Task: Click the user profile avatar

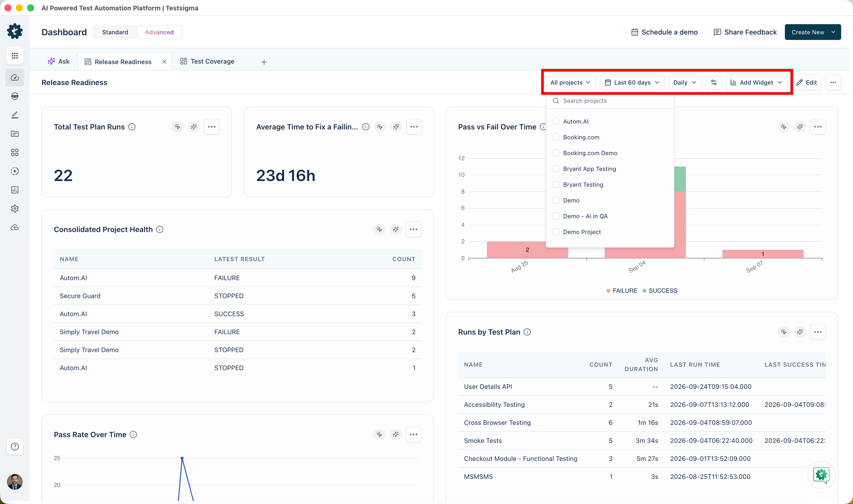Action: (x=15, y=482)
